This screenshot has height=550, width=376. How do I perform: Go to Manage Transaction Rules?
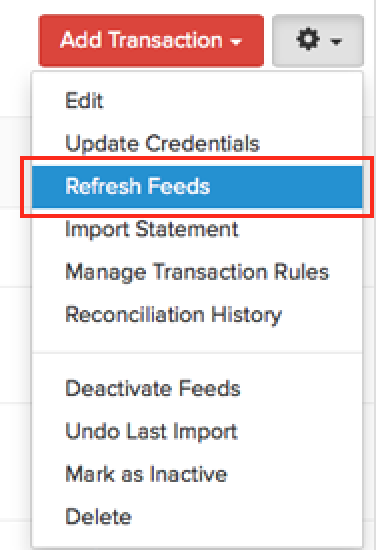point(197,272)
